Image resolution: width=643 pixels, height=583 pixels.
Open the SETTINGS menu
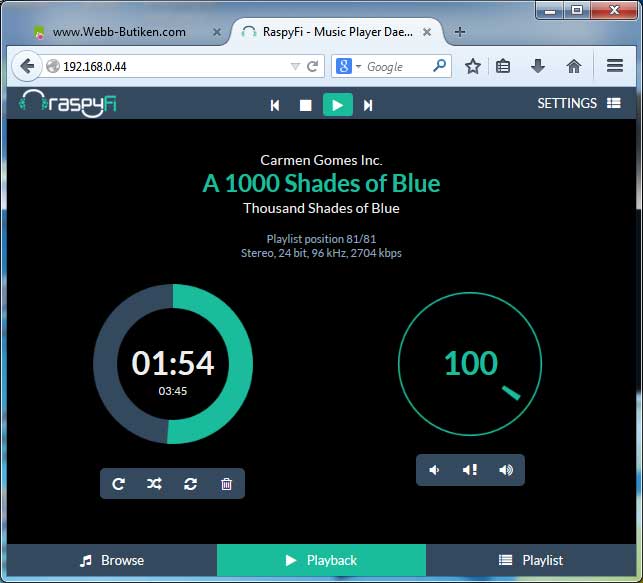click(x=579, y=103)
